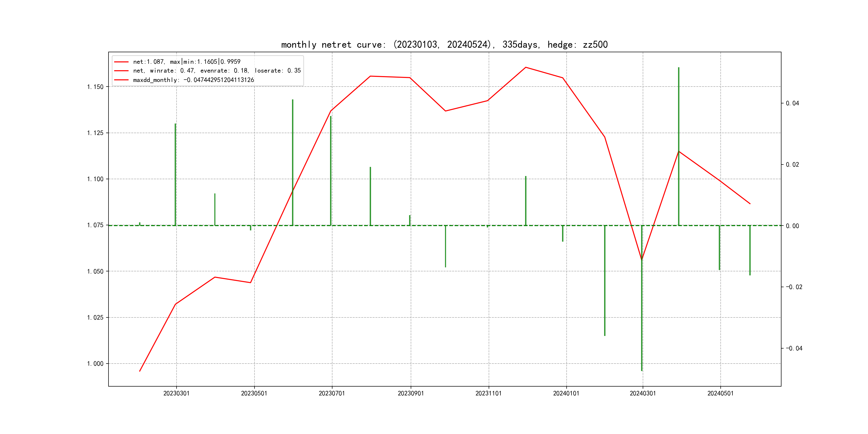Click the tallest green bar's top

(x=678, y=68)
